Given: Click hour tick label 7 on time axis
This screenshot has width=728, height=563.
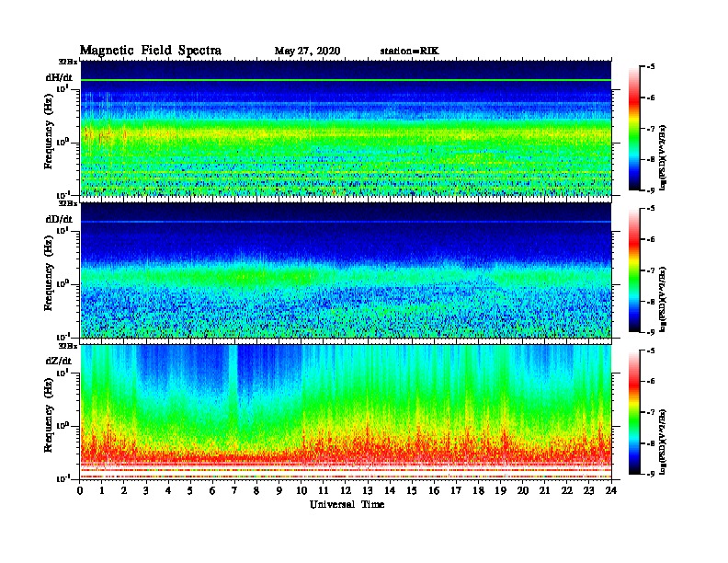Looking at the screenshot, I should point(234,490).
